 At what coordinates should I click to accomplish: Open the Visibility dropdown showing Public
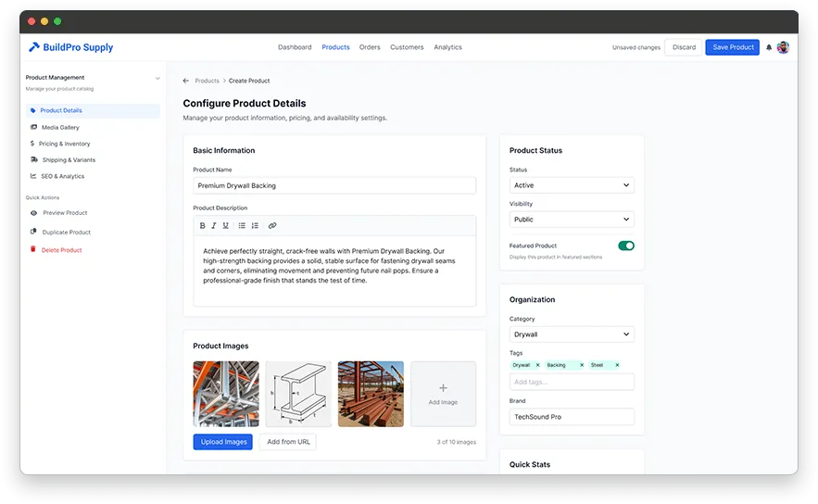pyautogui.click(x=572, y=220)
